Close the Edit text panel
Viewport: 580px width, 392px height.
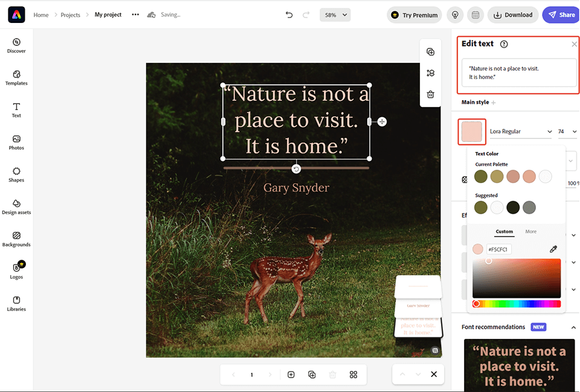coord(574,44)
